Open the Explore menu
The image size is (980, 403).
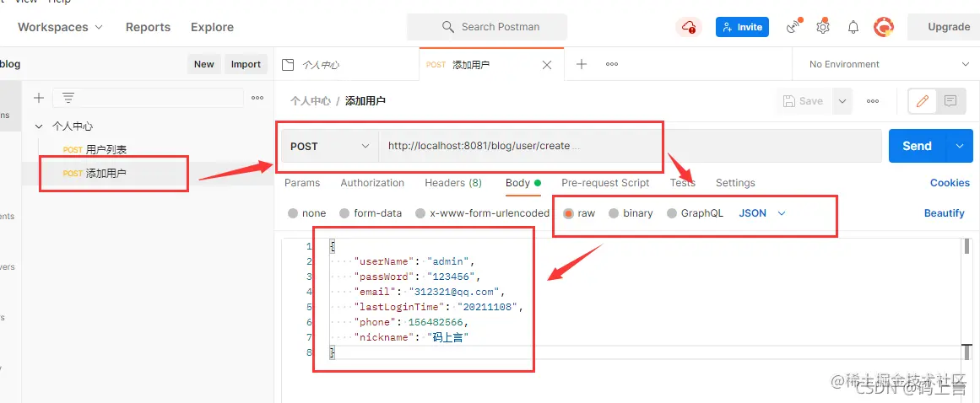212,27
